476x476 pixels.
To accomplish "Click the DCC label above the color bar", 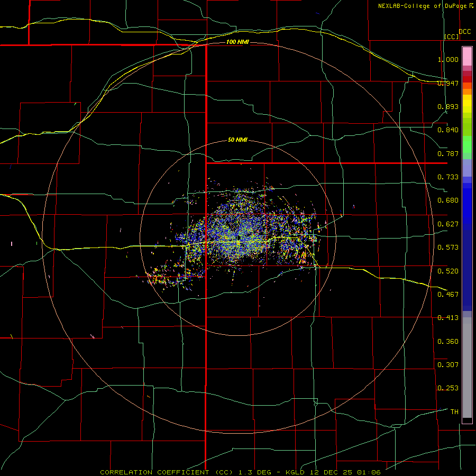I will coord(465,32).
